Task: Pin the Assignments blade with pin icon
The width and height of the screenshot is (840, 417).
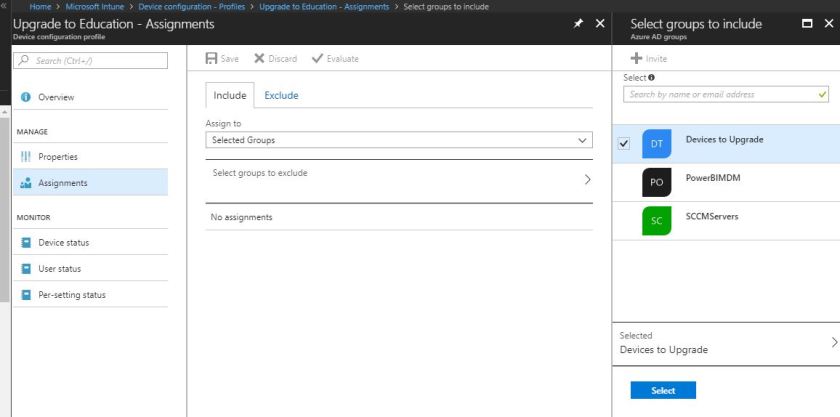Action: 578,23
